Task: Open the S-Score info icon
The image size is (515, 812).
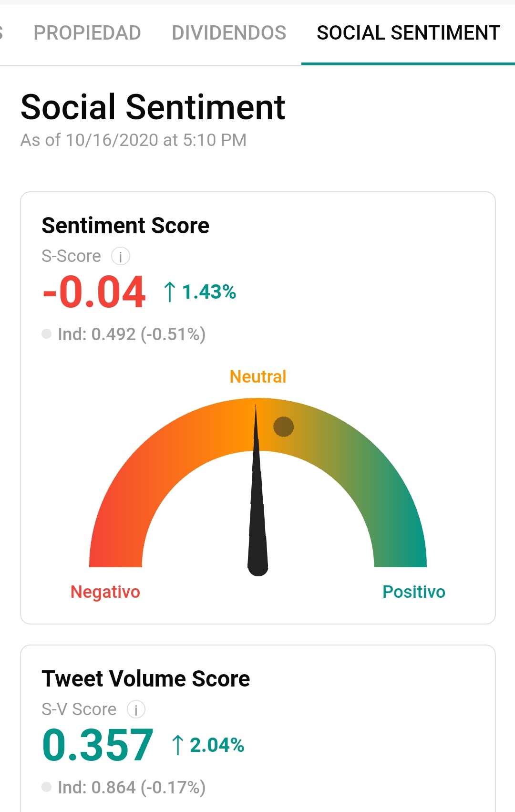Action: tap(121, 257)
